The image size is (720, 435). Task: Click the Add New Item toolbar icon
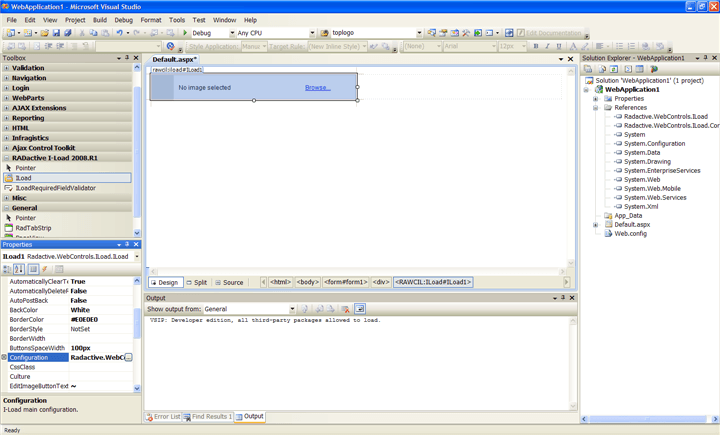28,33
